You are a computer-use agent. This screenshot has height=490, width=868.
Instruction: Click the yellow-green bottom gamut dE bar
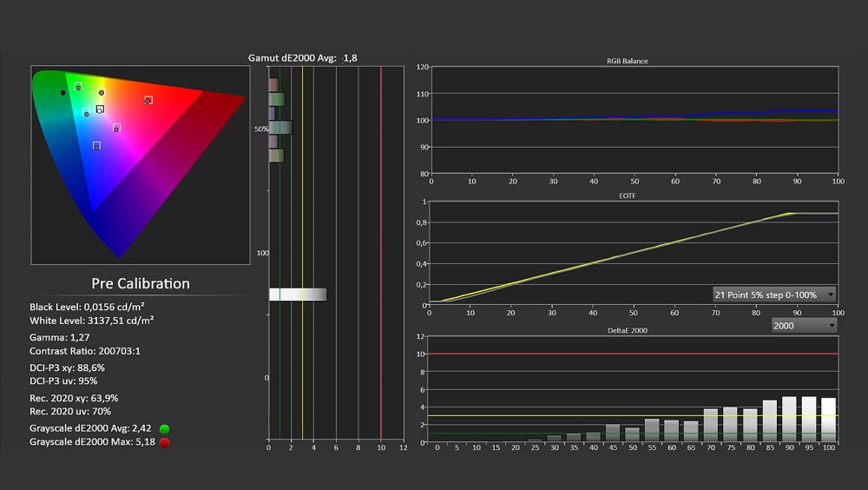276,156
